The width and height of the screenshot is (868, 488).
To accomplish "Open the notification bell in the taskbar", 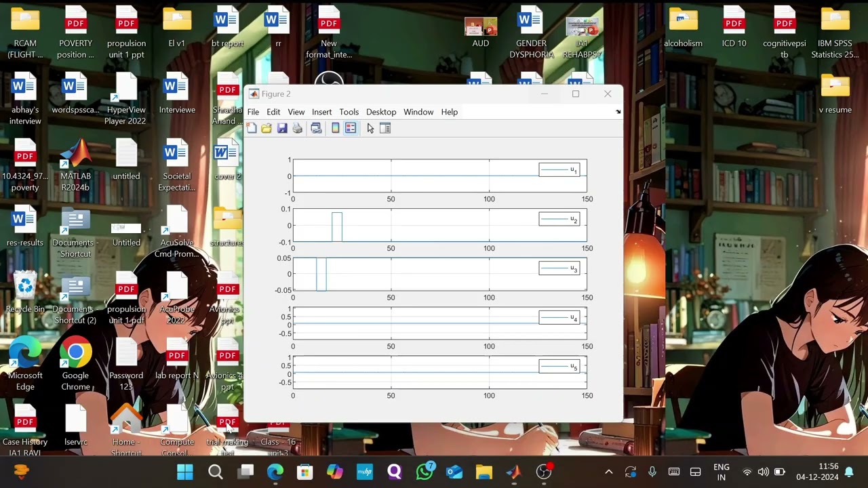I will pos(849,472).
